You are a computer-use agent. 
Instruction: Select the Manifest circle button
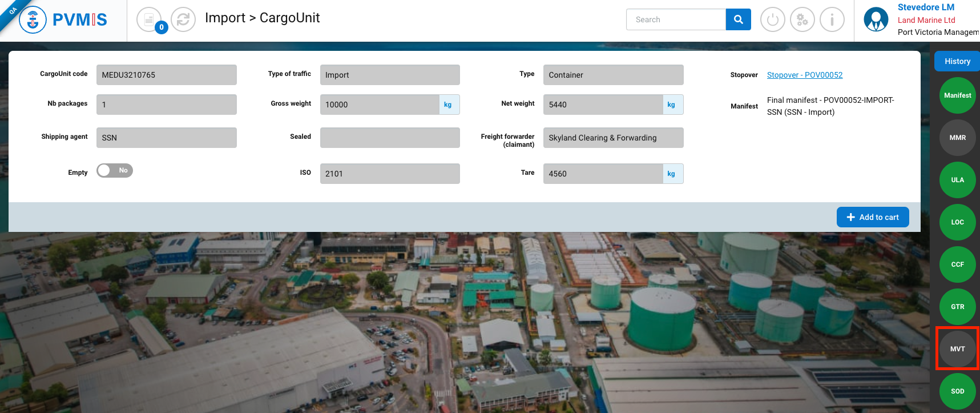957,95
